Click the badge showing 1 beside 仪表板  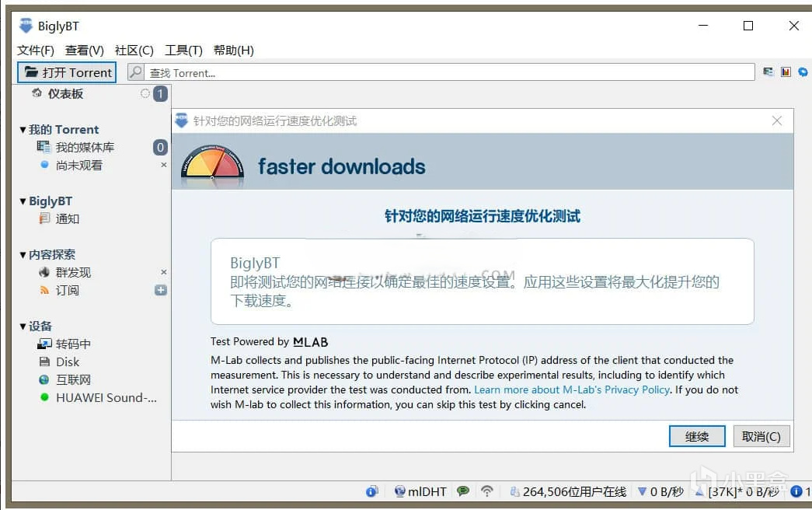tap(161, 94)
